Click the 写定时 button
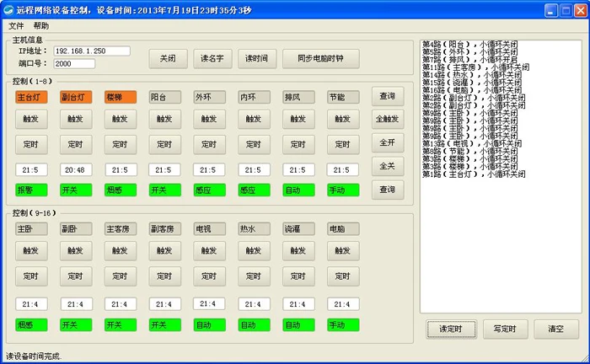Image resolution: width=590 pixels, height=364 pixels. pos(506,329)
